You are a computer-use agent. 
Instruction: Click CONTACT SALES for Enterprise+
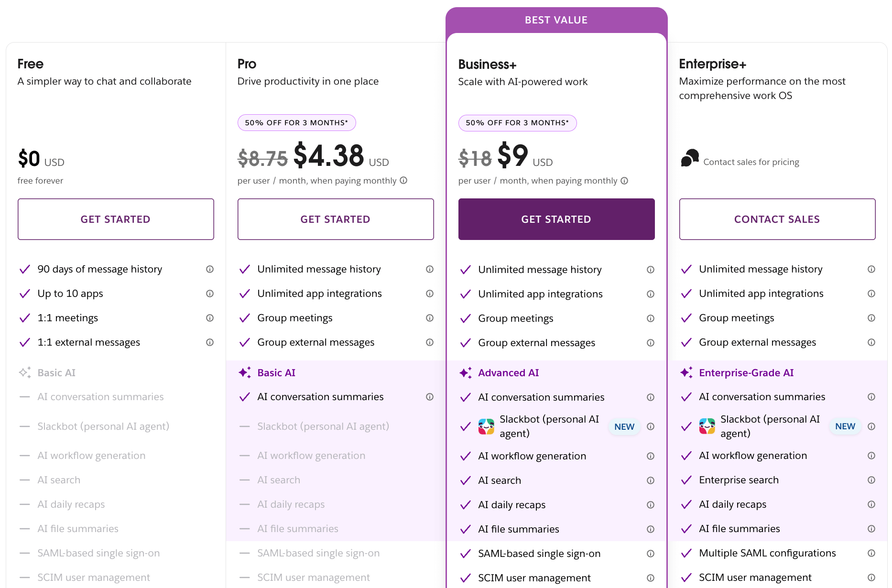click(776, 219)
